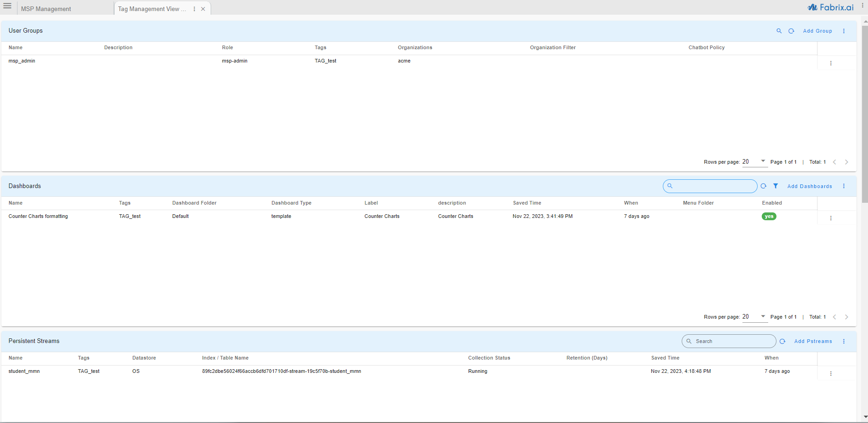
Task: Open row actions for Counter Charts formatting
Action: [831, 218]
